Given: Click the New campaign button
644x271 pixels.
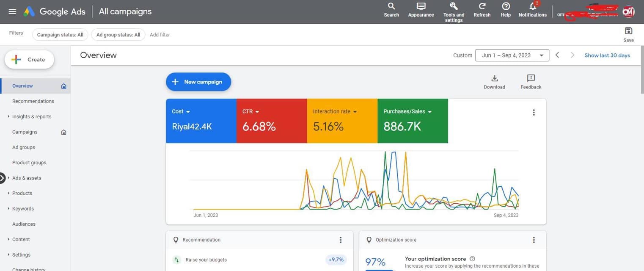Looking at the screenshot, I should 198,82.
